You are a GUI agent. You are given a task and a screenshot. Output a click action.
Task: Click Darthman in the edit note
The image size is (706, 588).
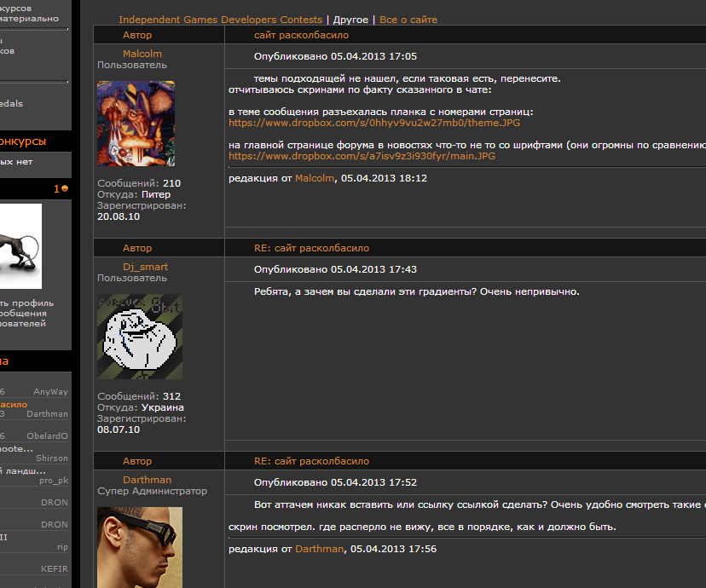[319, 549]
